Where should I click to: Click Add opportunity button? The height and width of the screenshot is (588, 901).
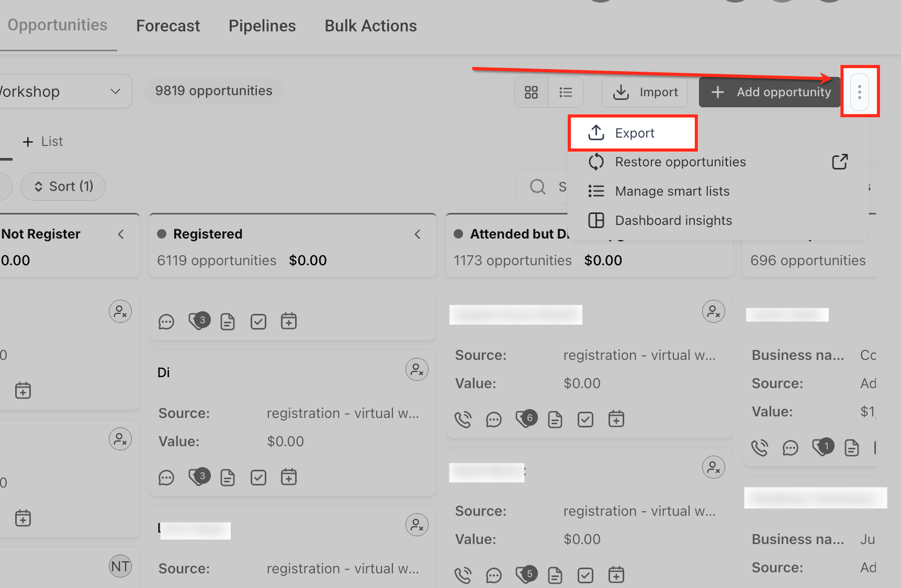coord(770,92)
